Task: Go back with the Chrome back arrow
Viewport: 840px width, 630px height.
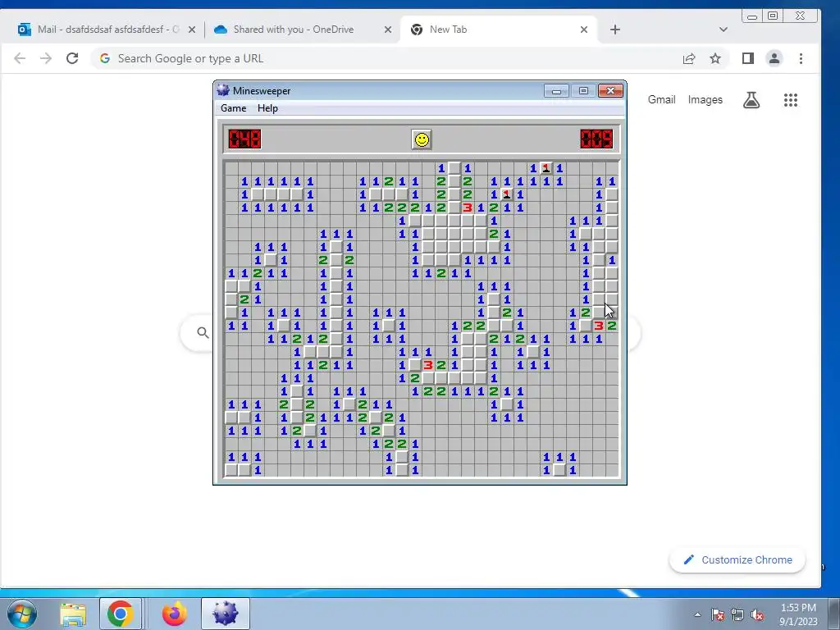Action: click(x=20, y=58)
